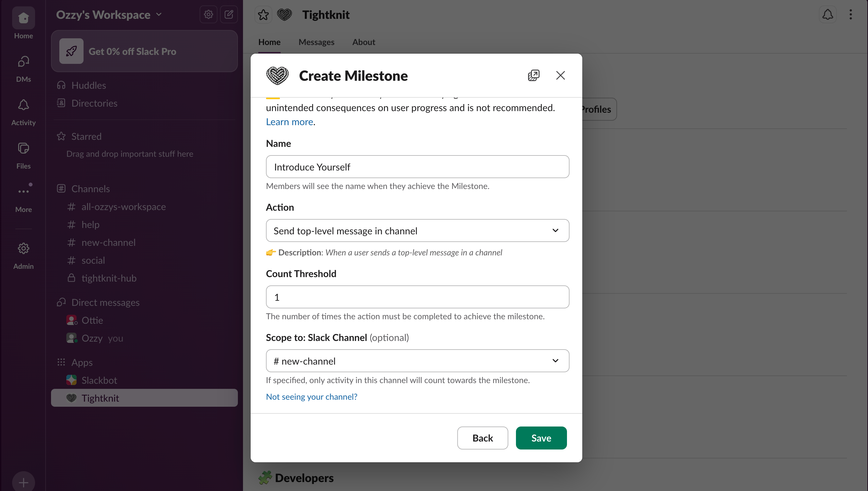
Task: Star the Tightknit app
Action: point(263,15)
